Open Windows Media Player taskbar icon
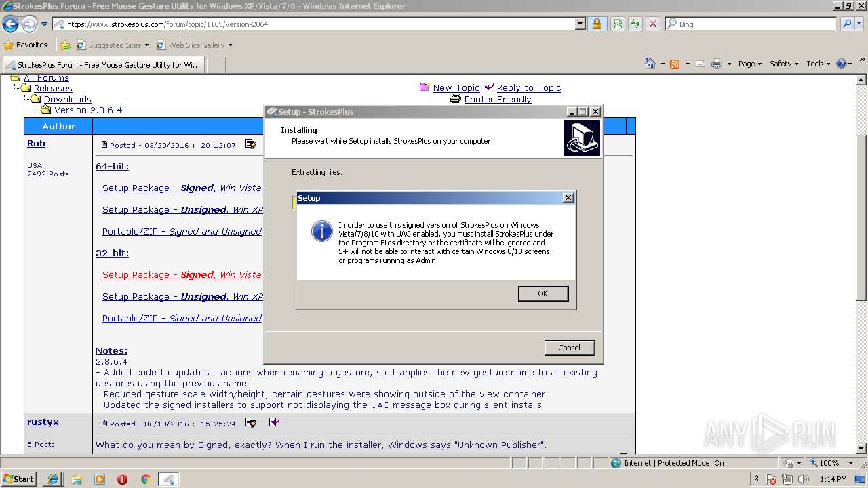The width and height of the screenshot is (868, 488). tap(100, 479)
